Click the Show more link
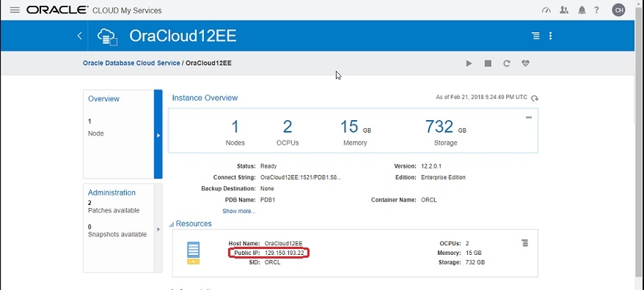This screenshot has height=290, width=644. point(239,211)
